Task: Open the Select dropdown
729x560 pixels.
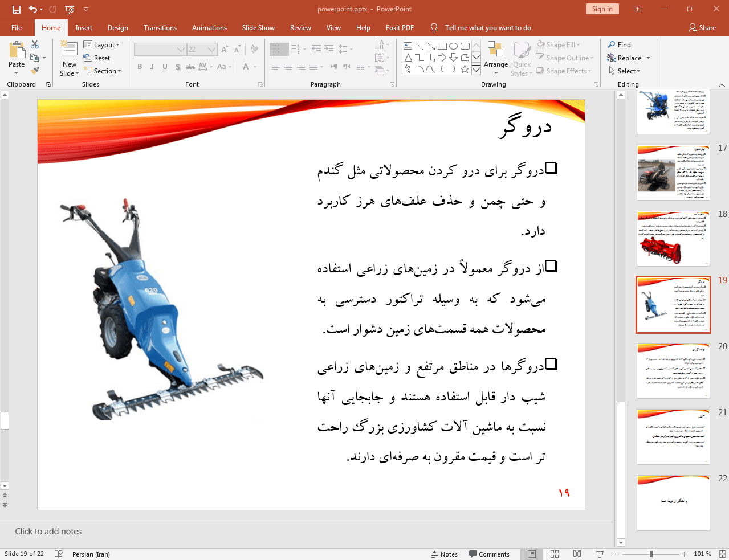Action: coord(625,71)
